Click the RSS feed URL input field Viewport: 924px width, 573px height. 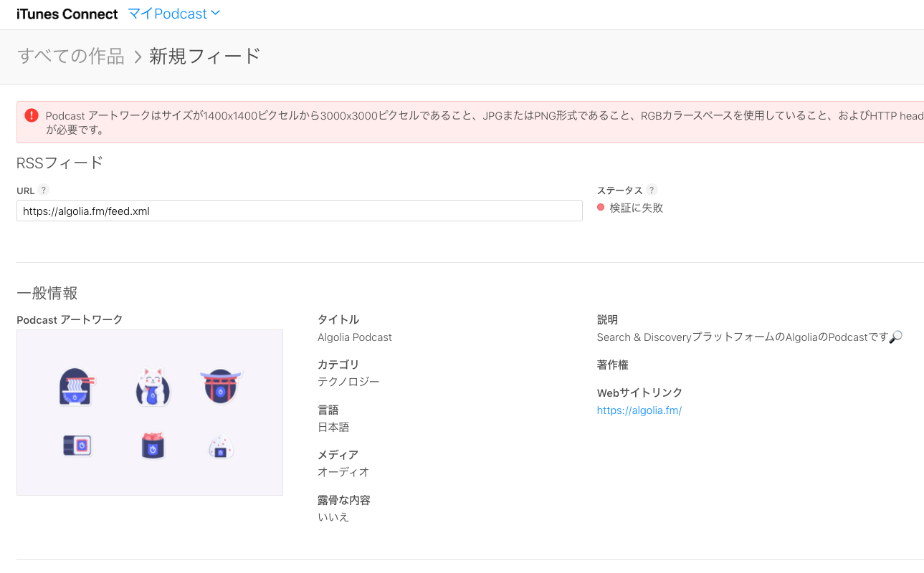point(300,211)
